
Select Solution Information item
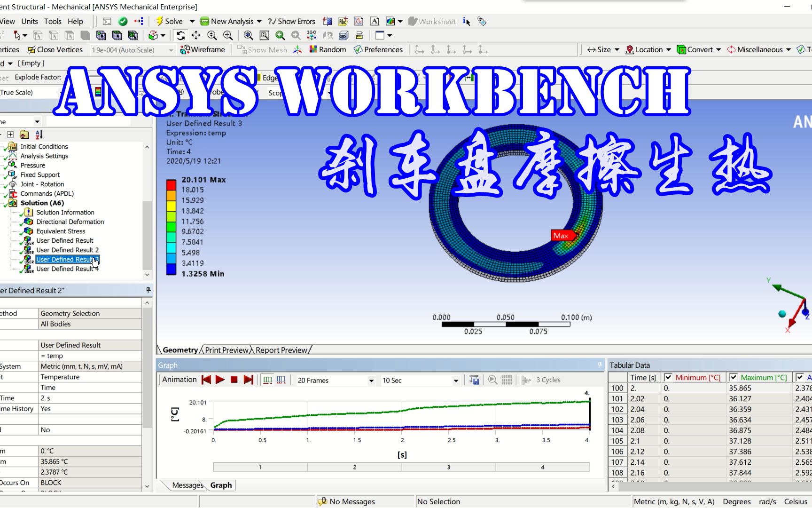click(65, 212)
